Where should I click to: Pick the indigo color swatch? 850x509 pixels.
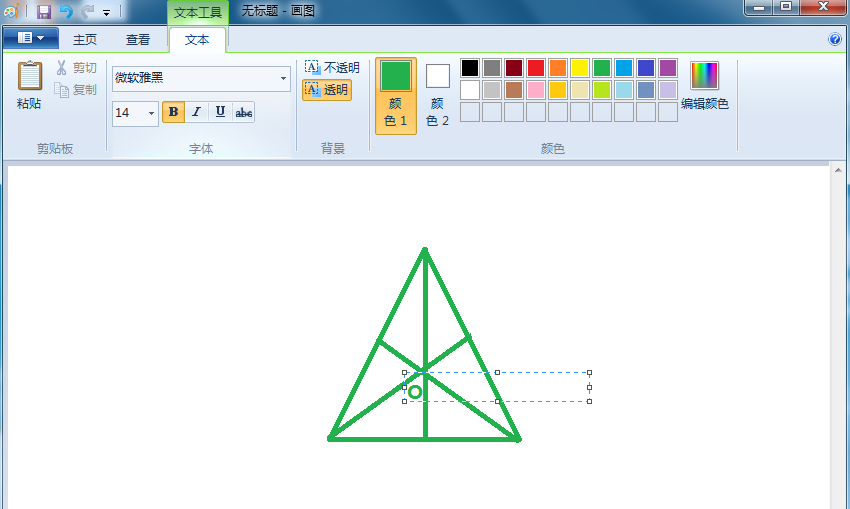(x=646, y=68)
